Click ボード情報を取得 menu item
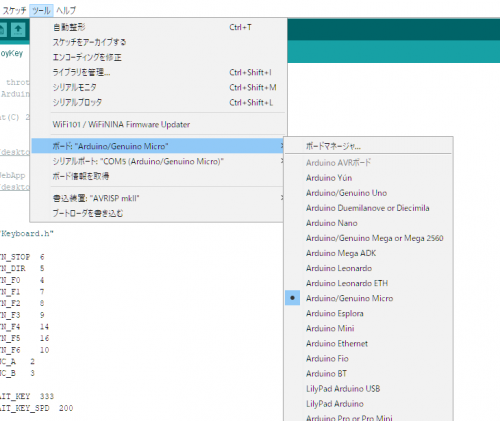 pyautogui.click(x=158, y=176)
